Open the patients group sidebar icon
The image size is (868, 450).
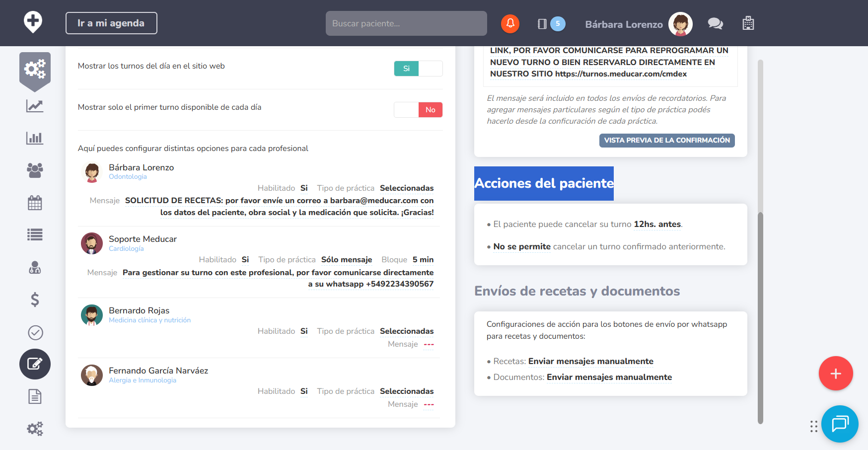(x=35, y=170)
